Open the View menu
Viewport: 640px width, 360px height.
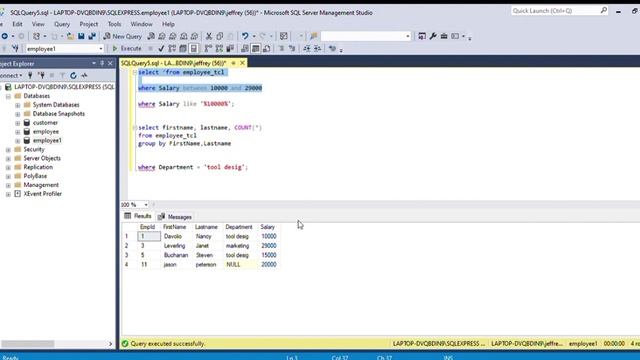pos(38,24)
